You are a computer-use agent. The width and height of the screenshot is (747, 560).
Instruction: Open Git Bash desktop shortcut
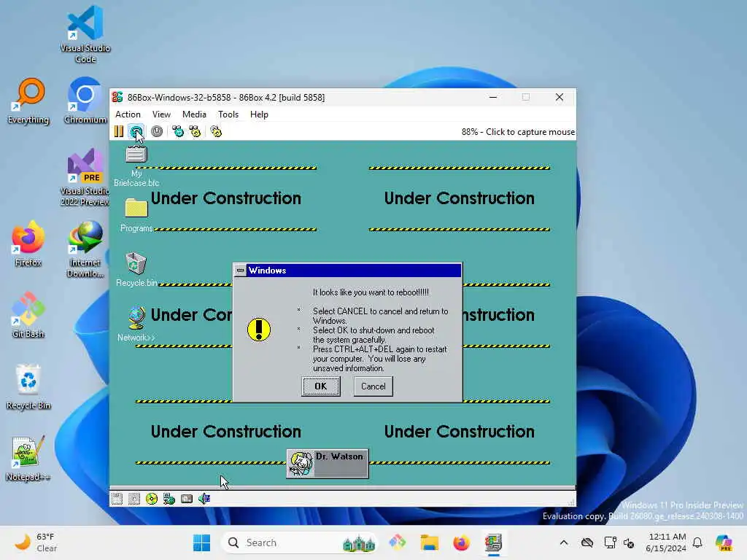pyautogui.click(x=28, y=315)
